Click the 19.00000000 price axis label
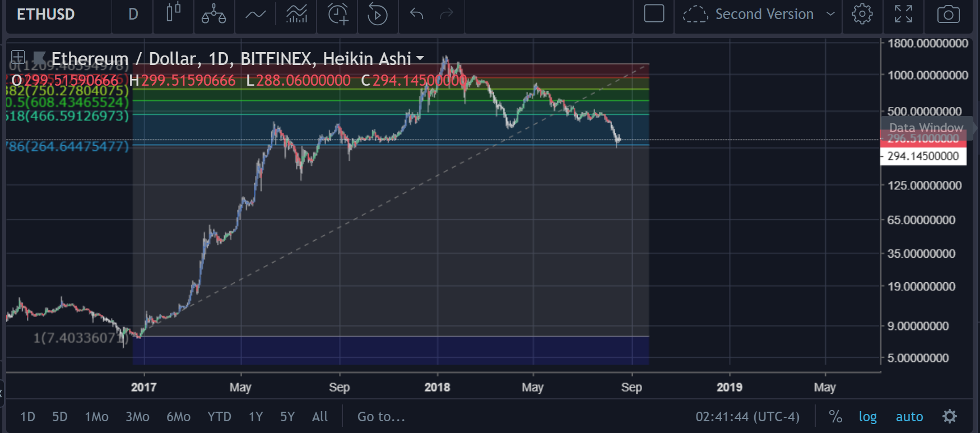Image resolution: width=980 pixels, height=433 pixels. pos(921,286)
